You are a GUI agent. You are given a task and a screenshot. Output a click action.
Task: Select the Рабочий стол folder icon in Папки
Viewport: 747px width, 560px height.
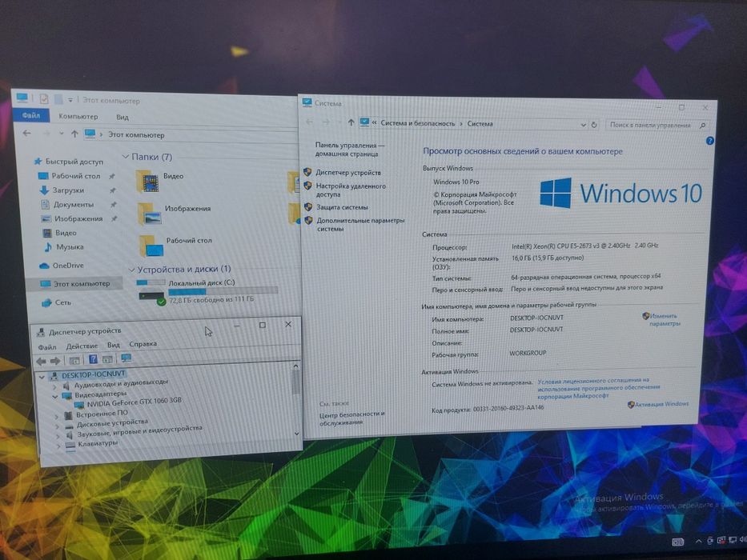(151, 246)
